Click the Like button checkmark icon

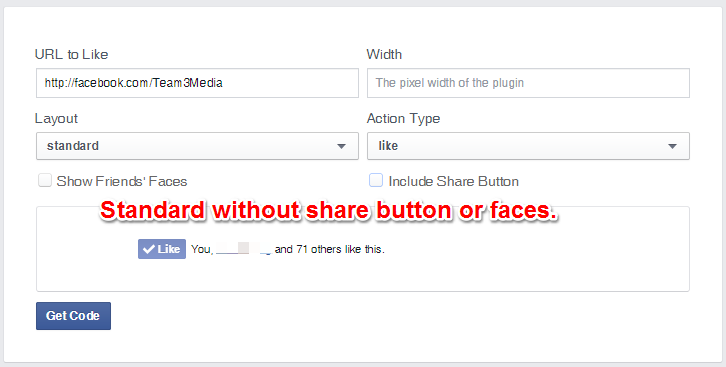(x=149, y=249)
